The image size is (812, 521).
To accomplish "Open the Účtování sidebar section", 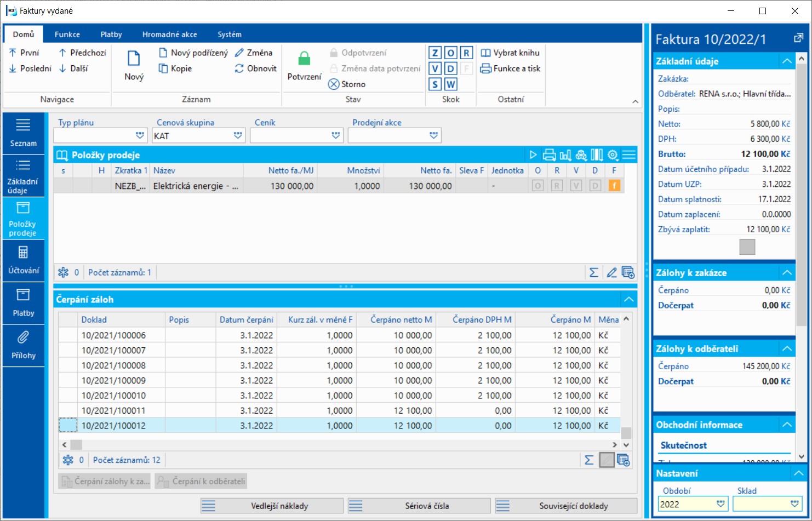I will 24,260.
